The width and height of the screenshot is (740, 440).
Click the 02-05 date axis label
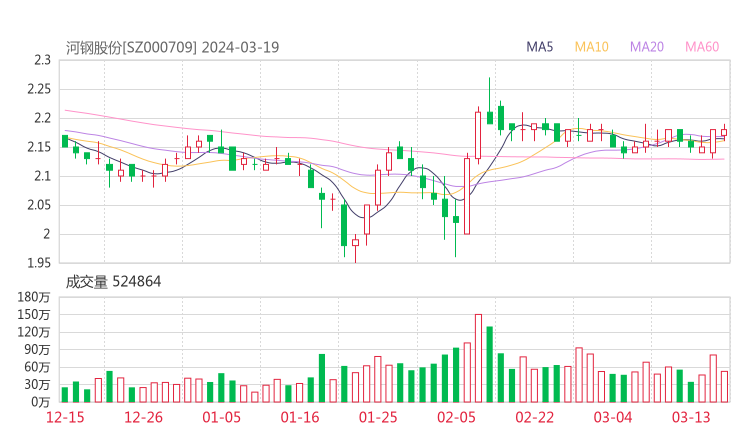click(x=456, y=417)
